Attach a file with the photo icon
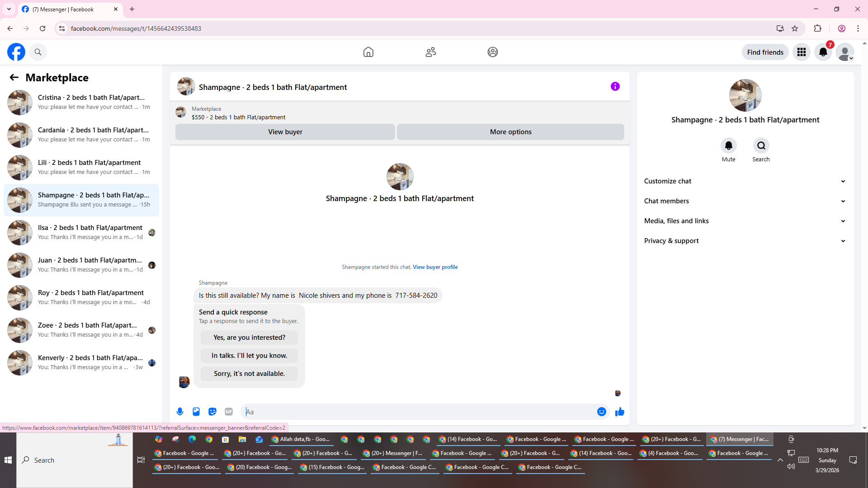 click(x=196, y=412)
